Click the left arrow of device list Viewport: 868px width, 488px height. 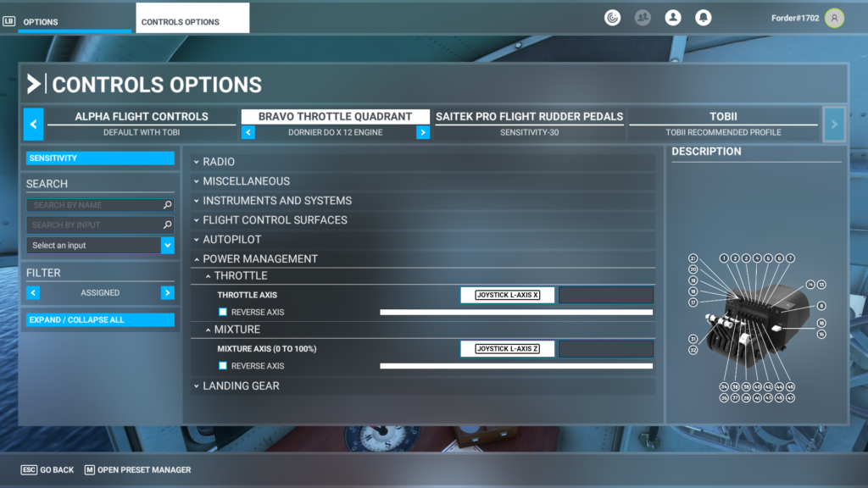point(33,124)
